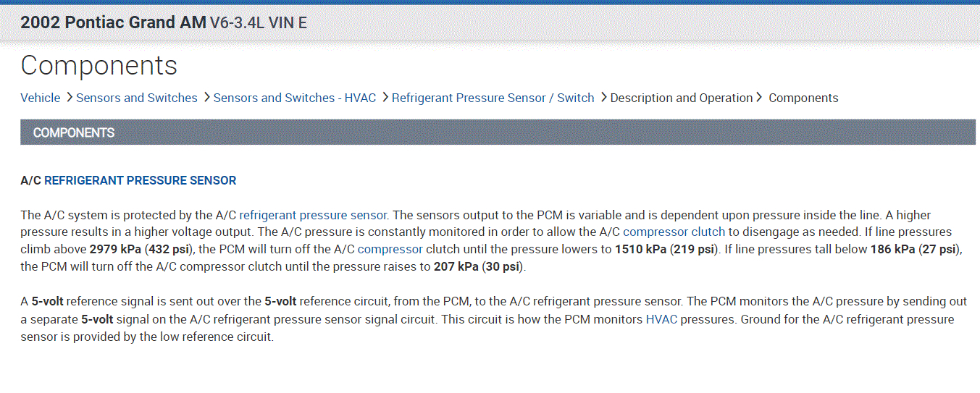Open the REFRIGERANT PRESSURE SENSOR heading link
Image resolution: width=980 pixels, height=393 pixels.
click(140, 180)
